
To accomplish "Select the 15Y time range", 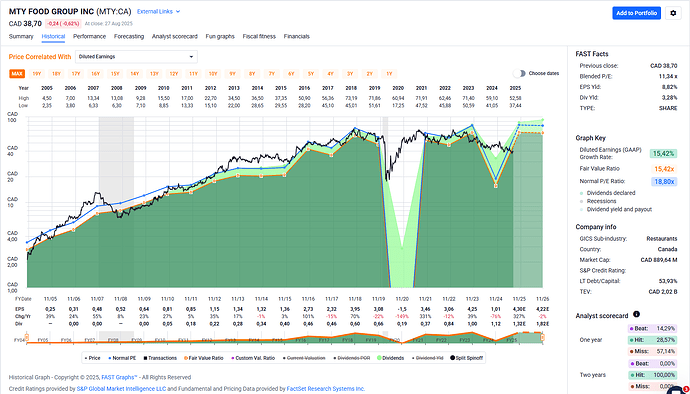I will 115,74.
